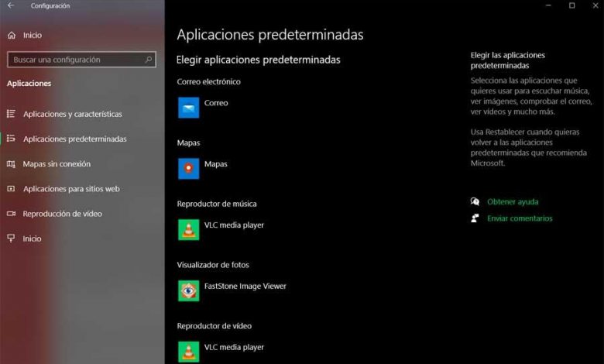Minimize the Configuración window
Screen dimensions: 604x364
point(548,5)
